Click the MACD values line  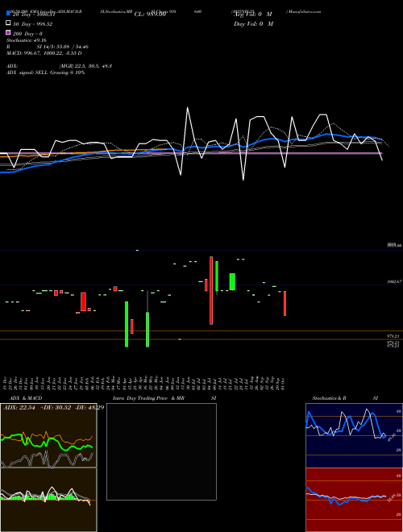coord(44,53)
